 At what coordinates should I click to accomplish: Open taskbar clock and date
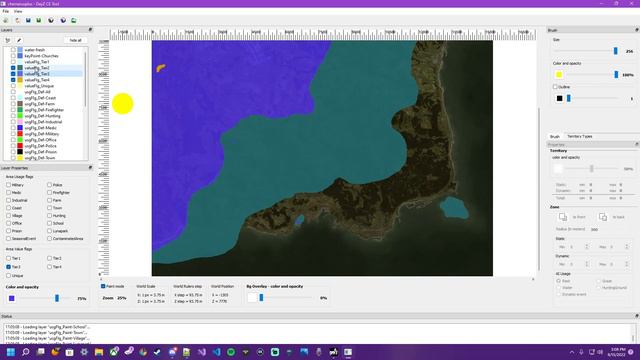tap(617, 352)
